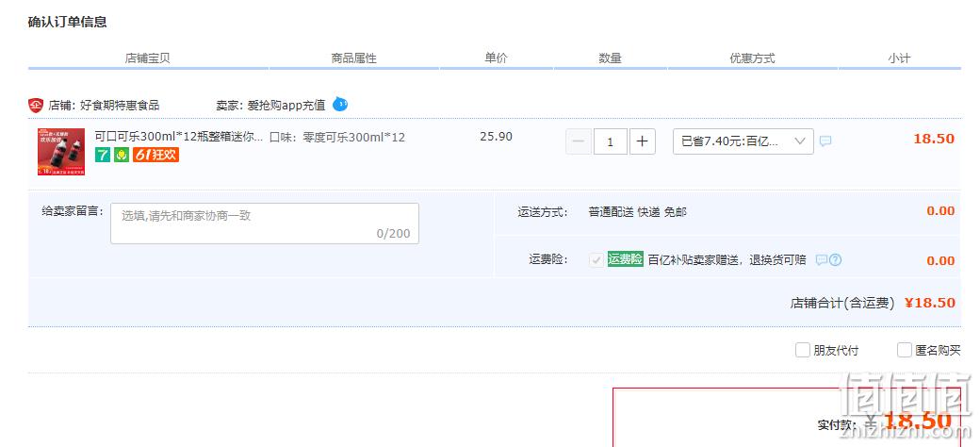Open the 已省7.40元 discount dropdown

tap(743, 141)
